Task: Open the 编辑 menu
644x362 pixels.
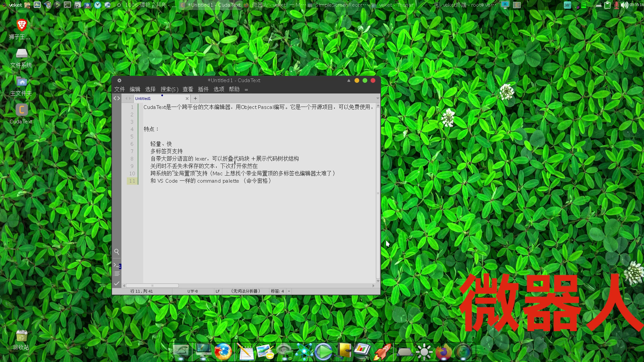Action: (135, 89)
